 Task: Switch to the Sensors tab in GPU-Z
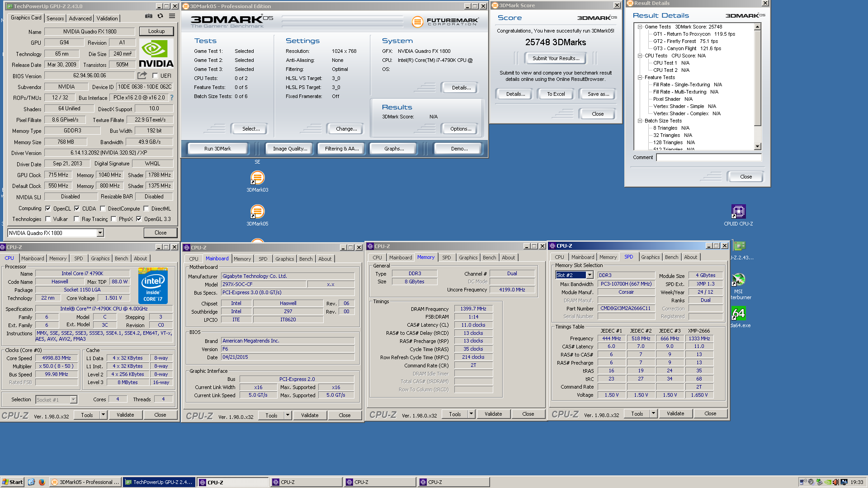[x=55, y=19]
